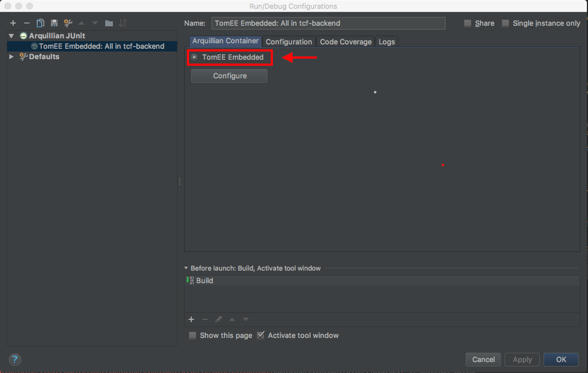The image size is (588, 373).
Task: Select the TomEE Embedded radio button
Action: coord(194,58)
